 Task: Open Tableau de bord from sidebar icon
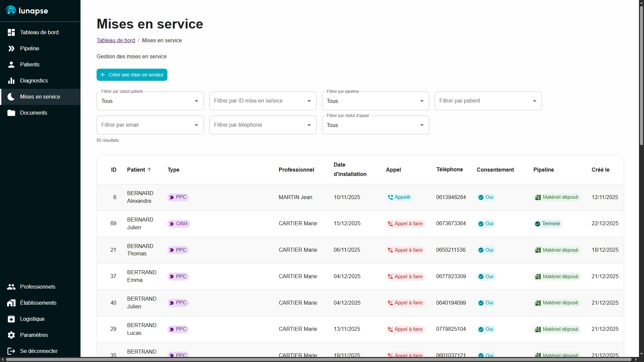click(x=11, y=33)
